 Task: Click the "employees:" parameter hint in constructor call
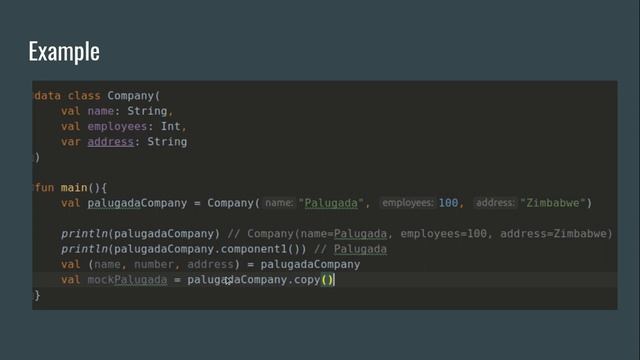pos(407,203)
